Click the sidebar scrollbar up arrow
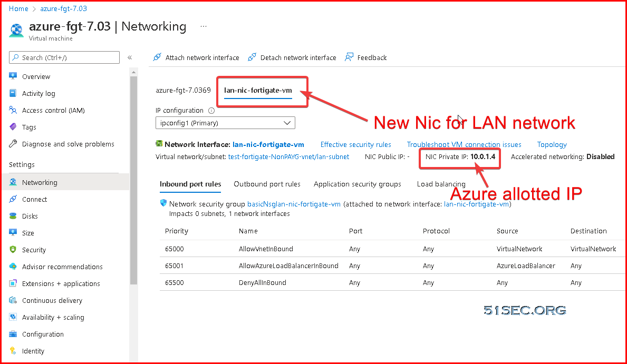This screenshot has height=364, width=627. 133,72
